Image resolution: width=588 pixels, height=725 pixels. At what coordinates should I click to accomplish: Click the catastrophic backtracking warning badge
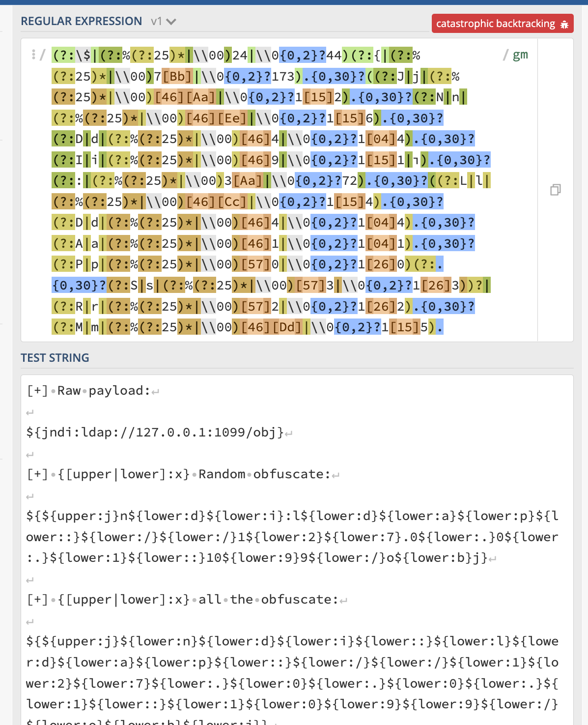496,23
